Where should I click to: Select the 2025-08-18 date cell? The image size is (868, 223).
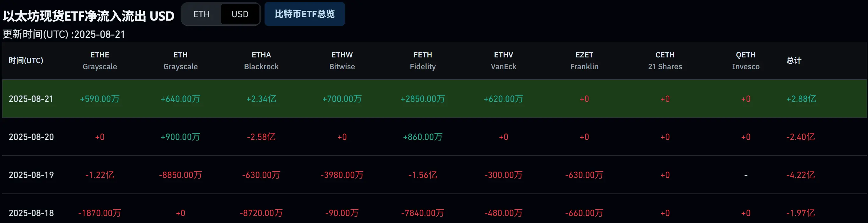[31, 213]
